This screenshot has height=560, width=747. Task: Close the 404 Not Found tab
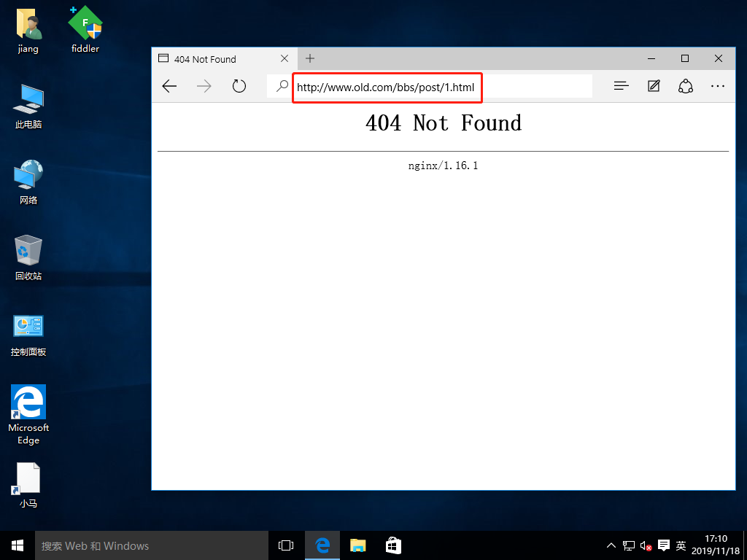coord(285,58)
